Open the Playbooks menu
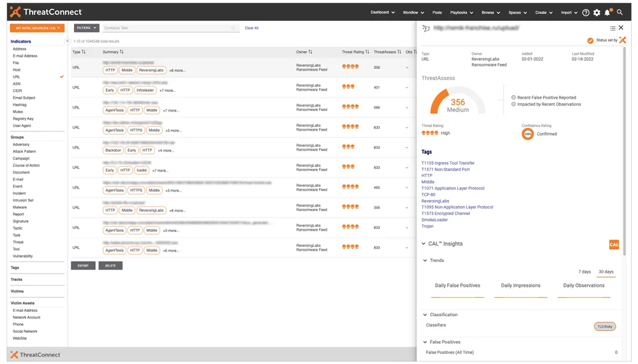This screenshot has height=364, width=638. coord(461,13)
